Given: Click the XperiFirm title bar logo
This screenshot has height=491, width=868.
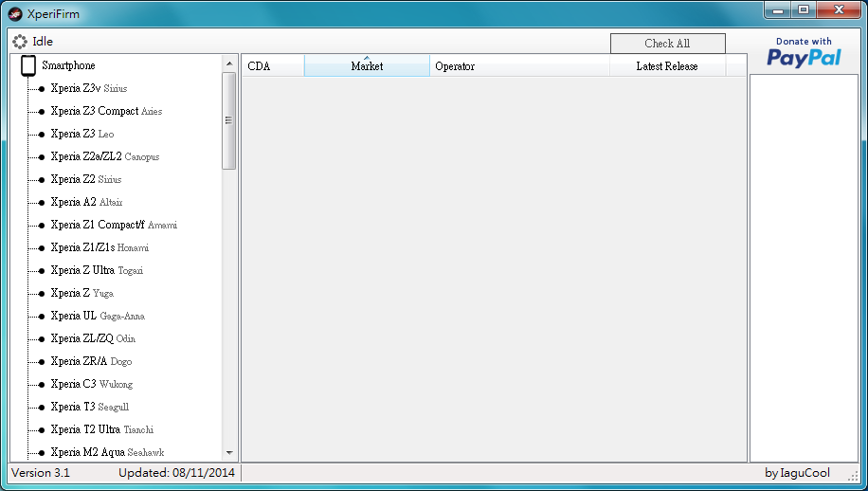Looking at the screenshot, I should click(15, 14).
